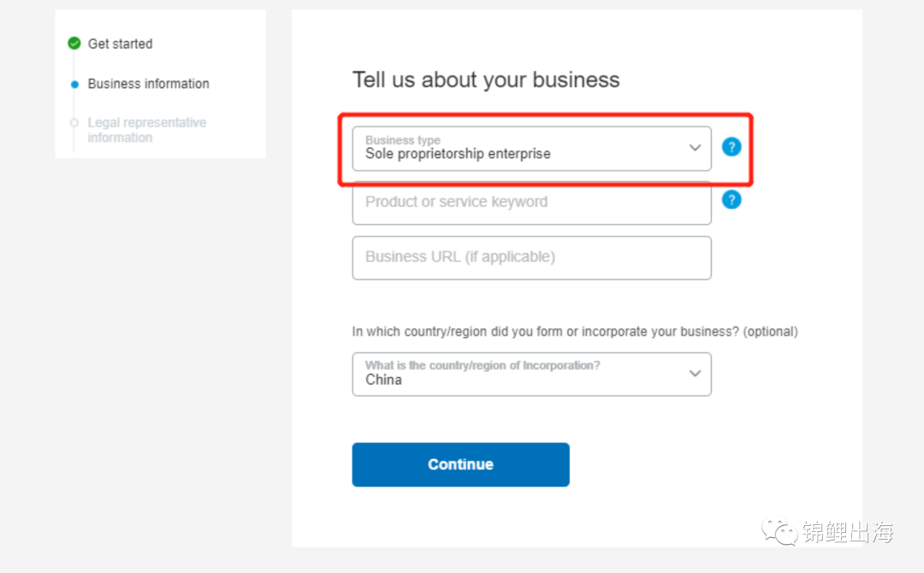Open the Legal representative information step
The width and height of the screenshot is (924, 573).
[x=146, y=130]
